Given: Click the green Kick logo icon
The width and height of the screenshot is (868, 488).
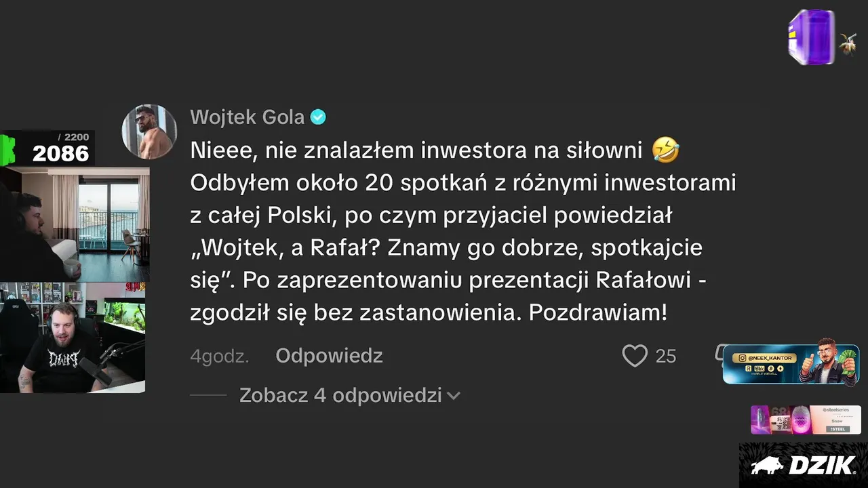Looking at the screenshot, I should tap(8, 150).
